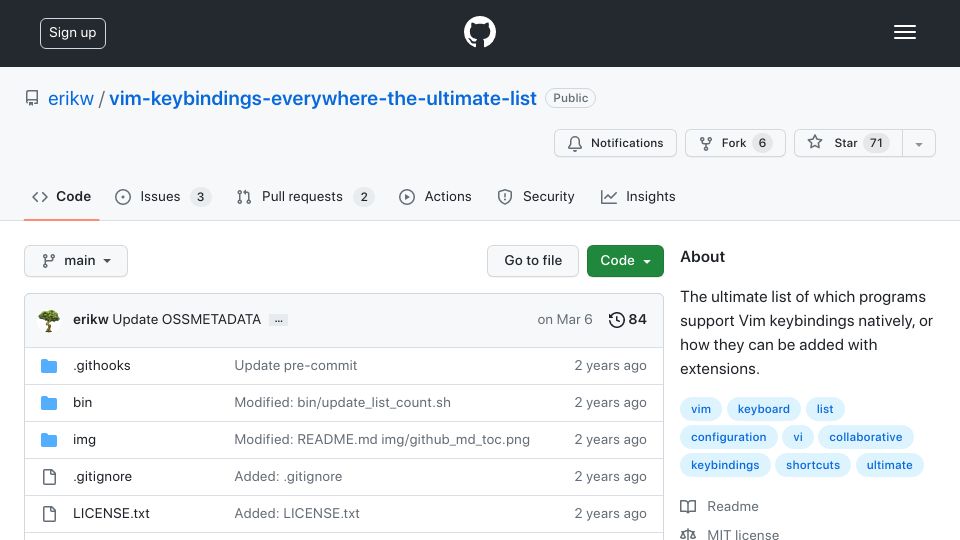Screen dimensions: 960x540
Task: Open the vim-keybindings-everywhere-the-ultimate-list repo link
Action: tap(323, 99)
